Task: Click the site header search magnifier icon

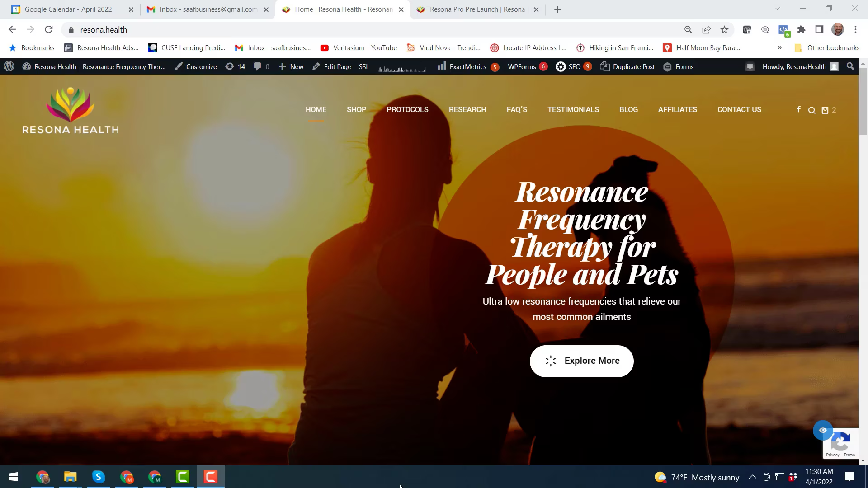Action: click(x=811, y=110)
